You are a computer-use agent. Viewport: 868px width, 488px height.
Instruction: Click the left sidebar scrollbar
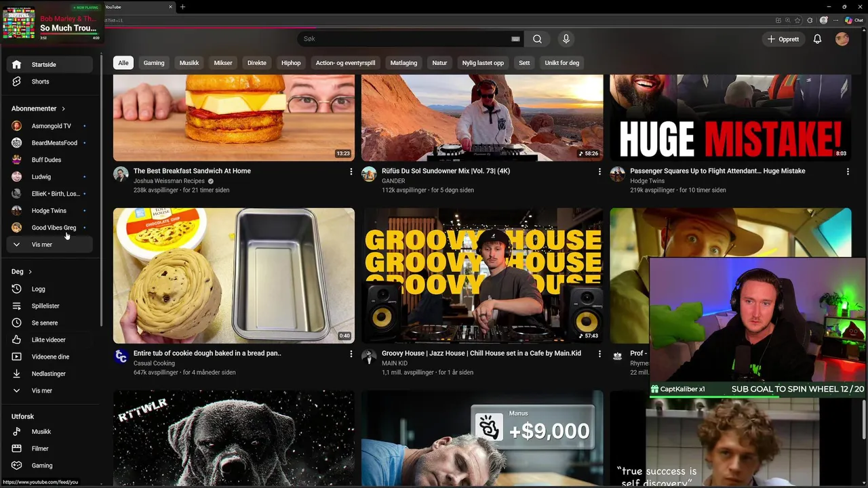(102, 190)
